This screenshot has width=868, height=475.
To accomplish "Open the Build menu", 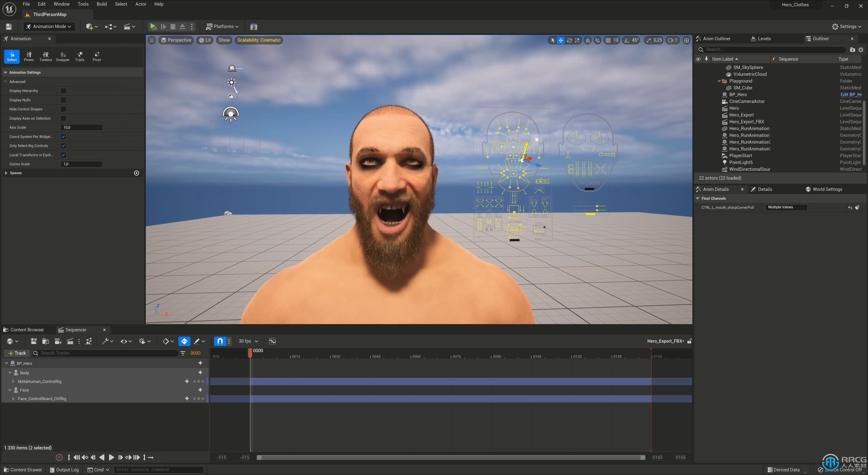I will click(x=101, y=4).
